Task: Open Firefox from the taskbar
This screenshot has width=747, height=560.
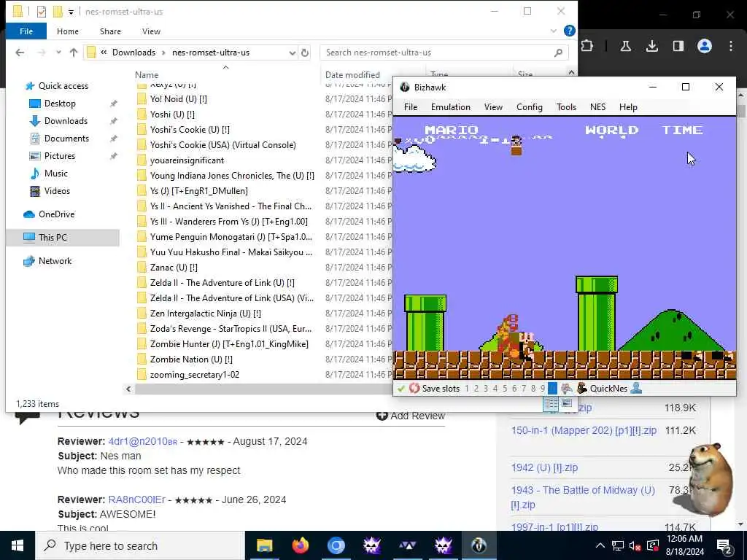Action: click(300, 545)
